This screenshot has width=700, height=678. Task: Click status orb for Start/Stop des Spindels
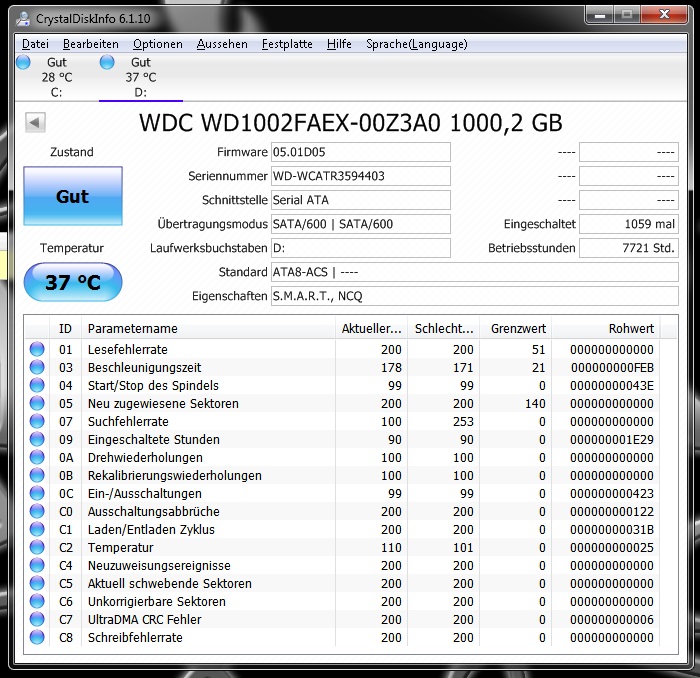pos(37,385)
